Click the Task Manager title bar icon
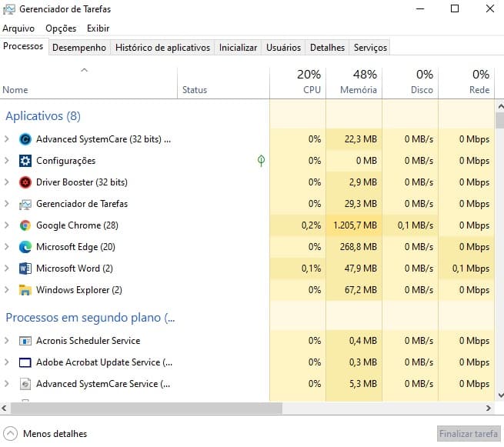Image resolution: width=504 pixels, height=447 pixels. pos(8,9)
